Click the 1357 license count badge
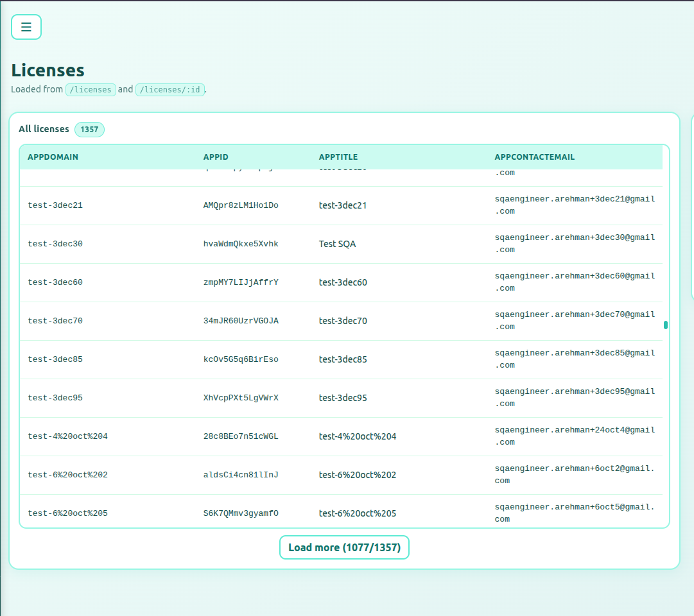 click(89, 130)
